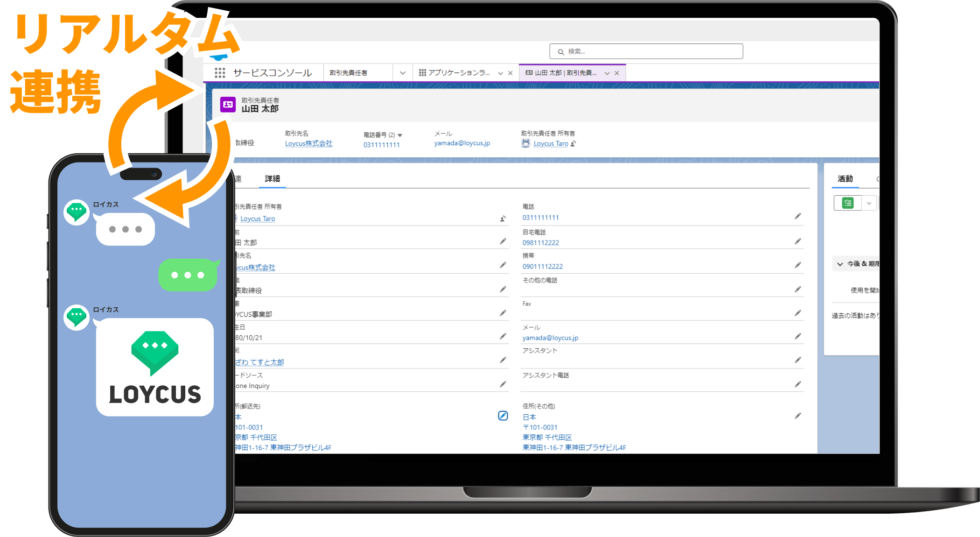Open the 山田 太郎 tab chevron menu
Image resolution: width=980 pixels, height=537 pixels.
(x=607, y=73)
